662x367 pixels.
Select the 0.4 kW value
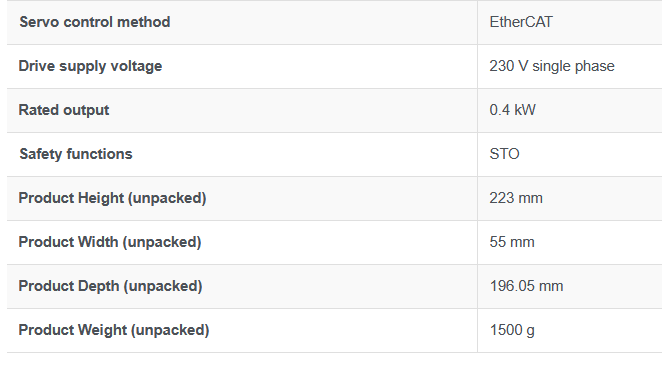tap(512, 110)
